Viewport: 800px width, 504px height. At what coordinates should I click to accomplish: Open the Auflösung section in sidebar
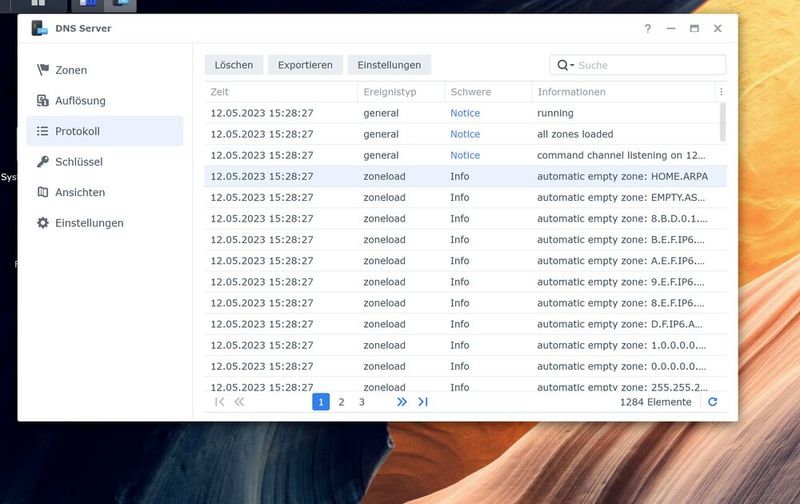point(104,100)
